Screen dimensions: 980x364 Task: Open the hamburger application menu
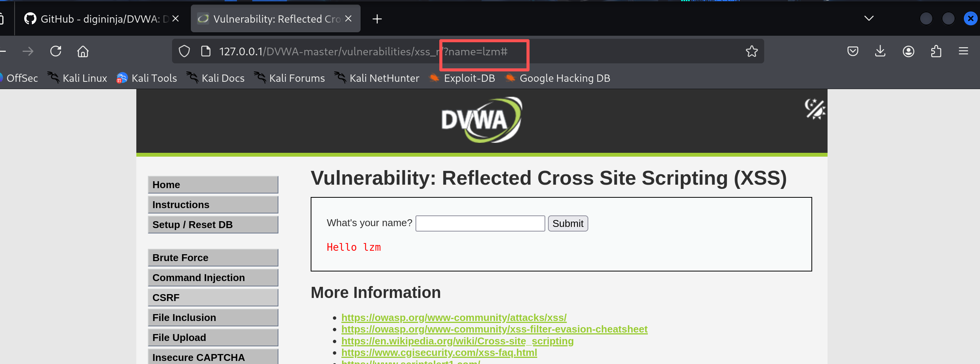(x=963, y=51)
